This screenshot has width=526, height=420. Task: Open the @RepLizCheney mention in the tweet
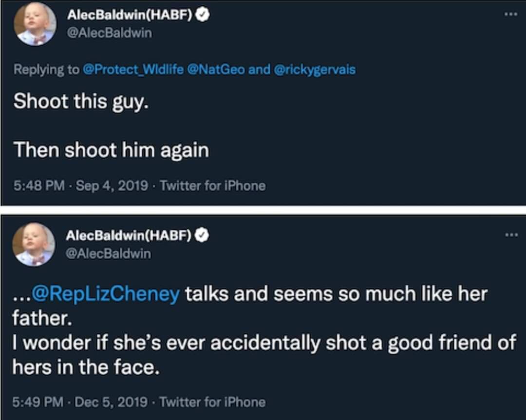tap(106, 295)
